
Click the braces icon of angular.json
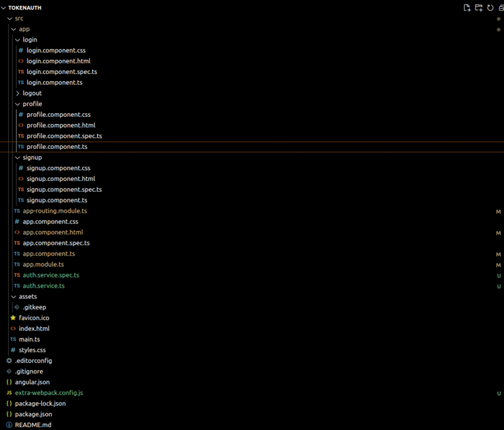point(9,382)
